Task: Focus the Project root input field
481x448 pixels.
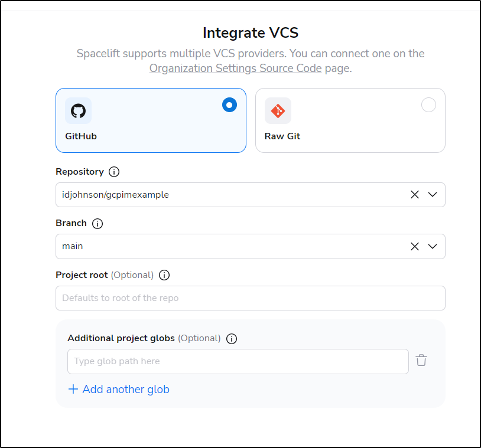Action: coord(251,298)
